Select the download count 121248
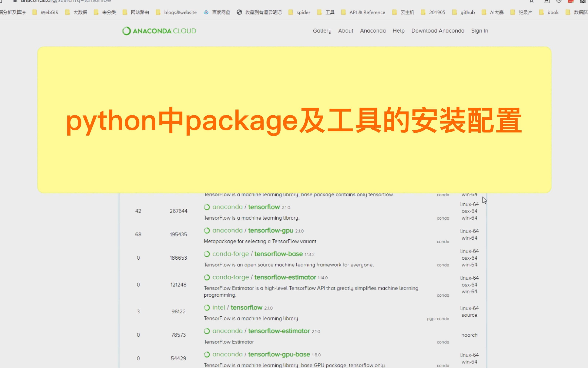The width and height of the screenshot is (588, 368). click(x=178, y=284)
